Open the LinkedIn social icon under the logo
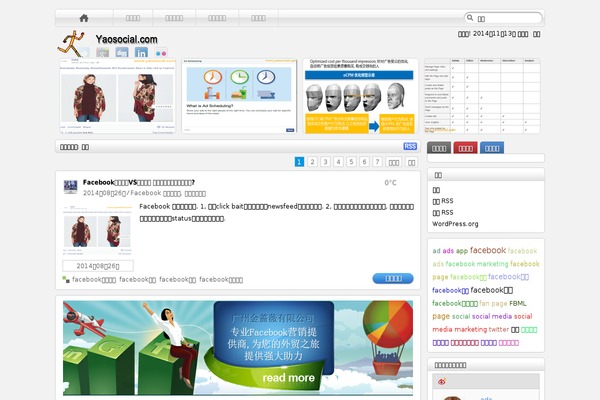The width and height of the screenshot is (600, 400). click(x=141, y=52)
